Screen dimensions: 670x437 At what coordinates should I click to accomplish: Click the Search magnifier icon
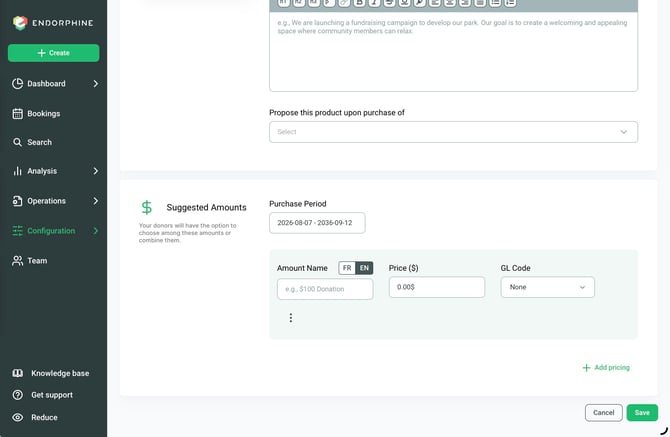pyautogui.click(x=18, y=142)
